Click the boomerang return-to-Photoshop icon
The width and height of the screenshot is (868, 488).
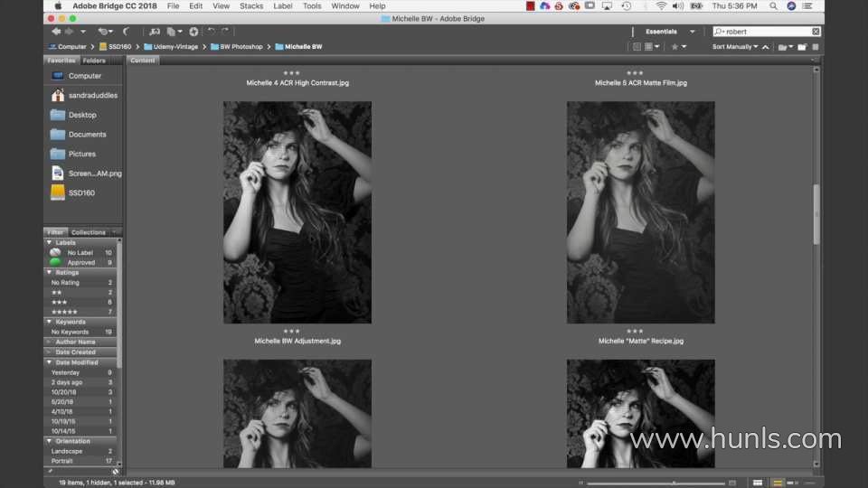(127, 32)
